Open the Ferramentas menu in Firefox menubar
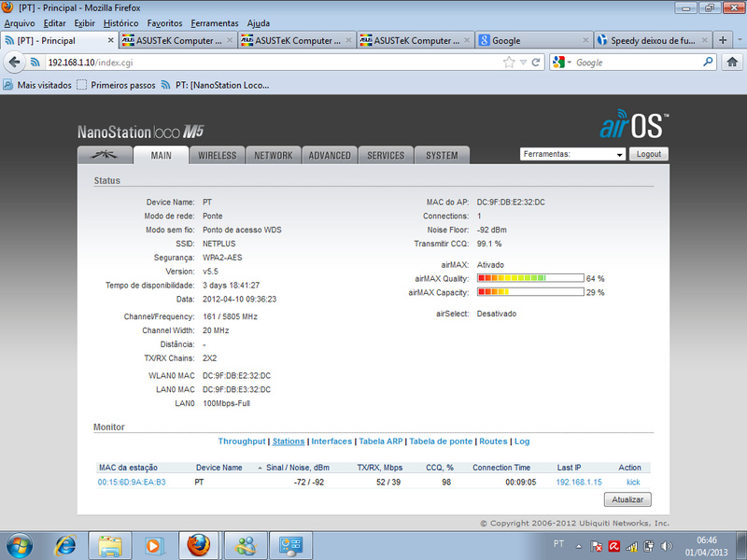747x560 pixels. click(x=215, y=22)
